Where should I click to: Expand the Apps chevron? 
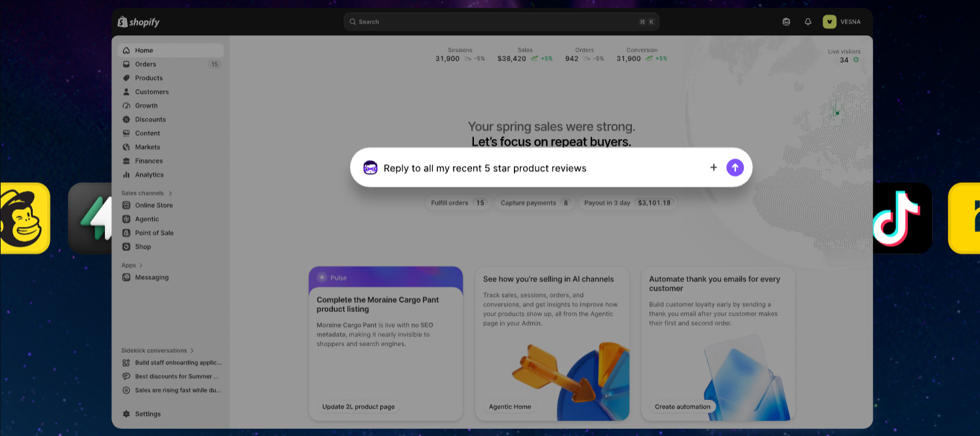[141, 266]
